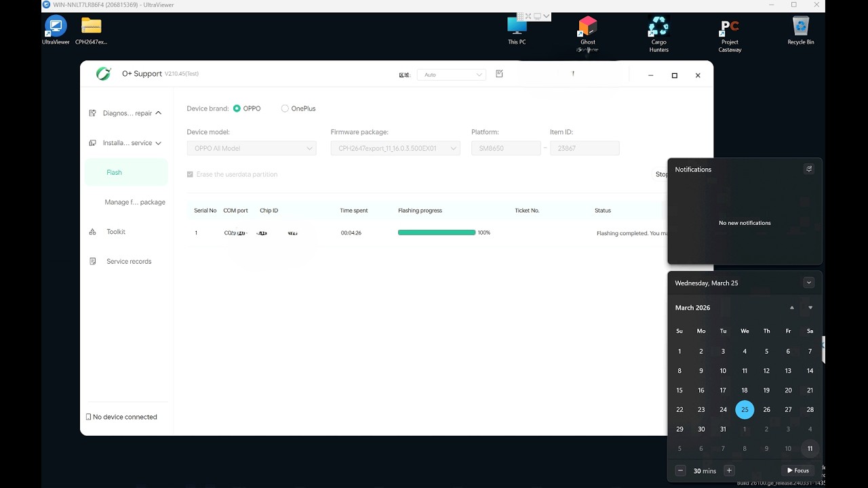Image resolution: width=868 pixels, height=488 pixels.
Task: Click the device icon beside No device connected
Action: pos(88,417)
